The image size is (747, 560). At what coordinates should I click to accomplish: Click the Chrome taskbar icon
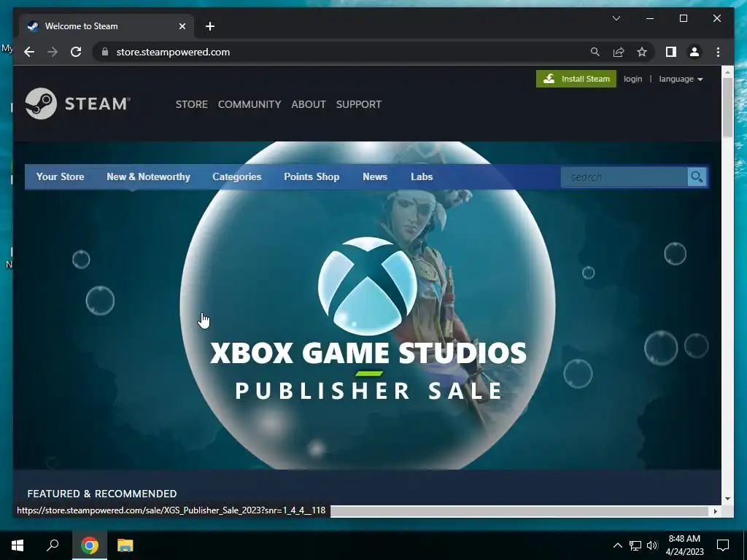coord(90,545)
